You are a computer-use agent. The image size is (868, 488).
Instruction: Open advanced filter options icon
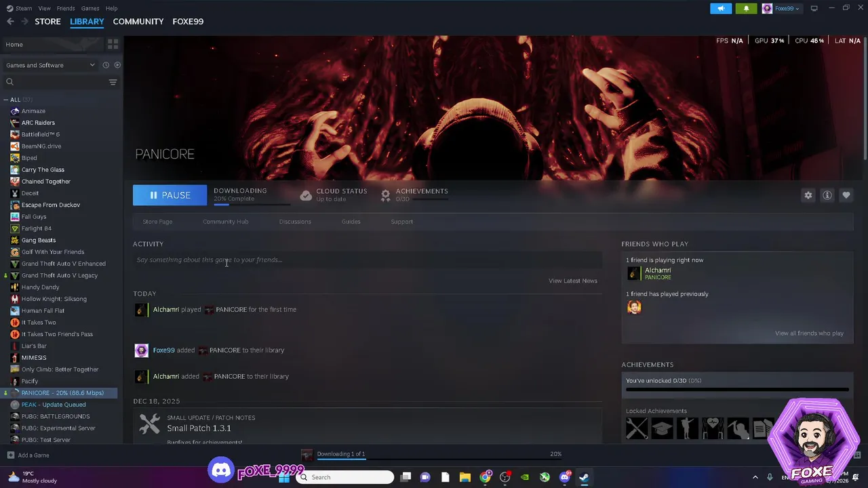(x=113, y=82)
